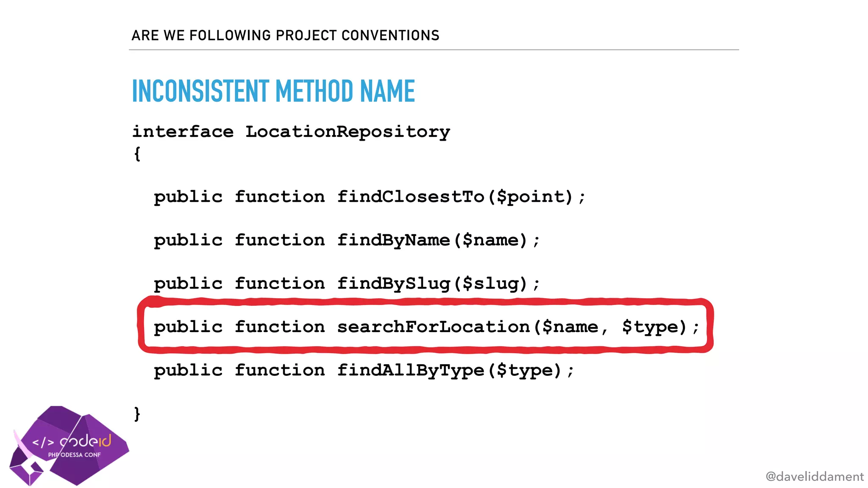Click the 'ARE WE FOLLOWING PROJECT CONVENTIONS' header
Viewport: 868px width, 488px height.
click(x=285, y=36)
